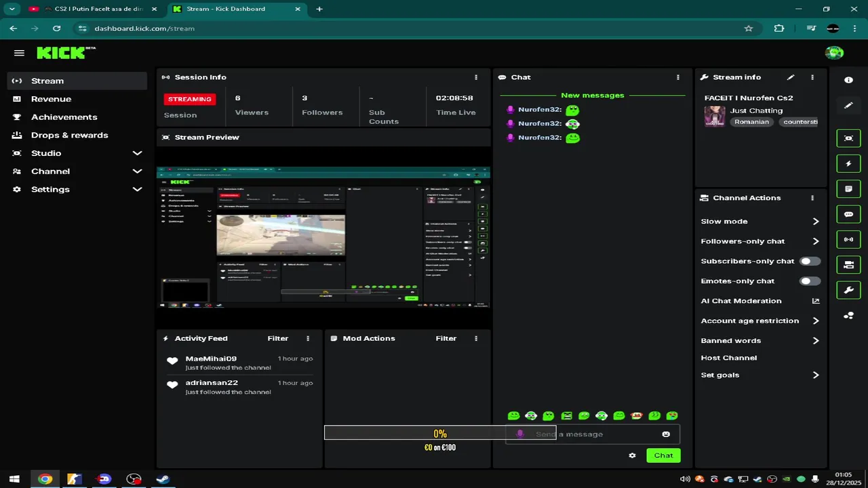The image size is (868, 488).
Task: Expand Slow mode options
Action: point(760,222)
